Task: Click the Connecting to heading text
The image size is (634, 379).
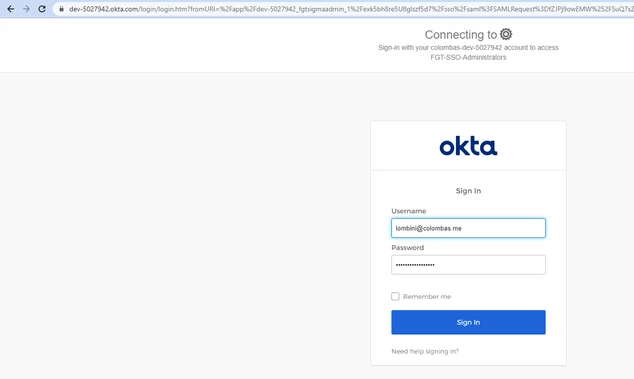Action: pyautogui.click(x=461, y=35)
